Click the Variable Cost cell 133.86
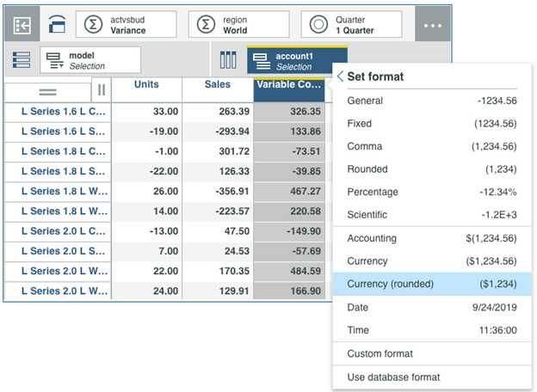 [x=289, y=132]
